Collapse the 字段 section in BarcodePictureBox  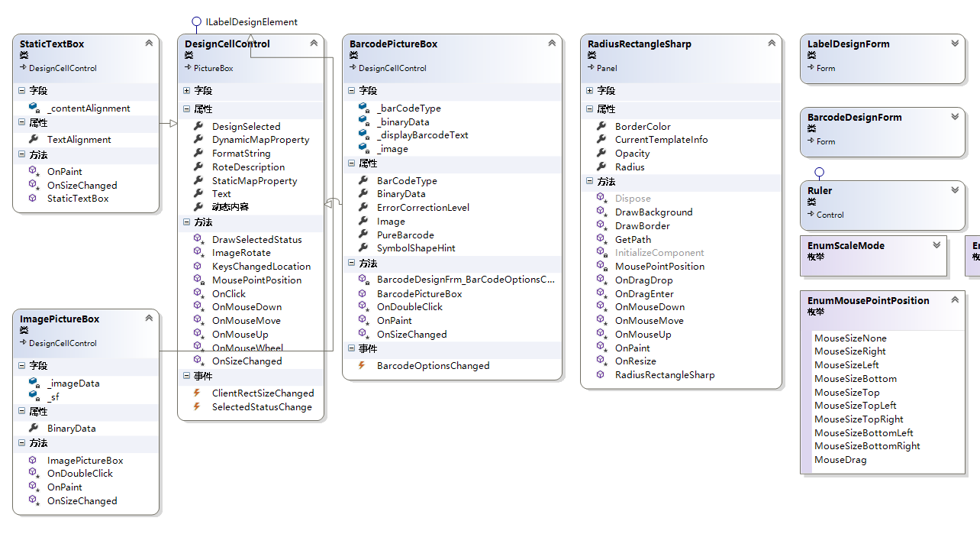pyautogui.click(x=352, y=91)
